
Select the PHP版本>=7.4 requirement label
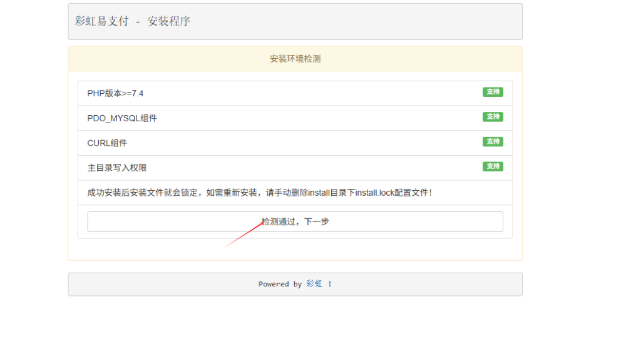tap(115, 93)
